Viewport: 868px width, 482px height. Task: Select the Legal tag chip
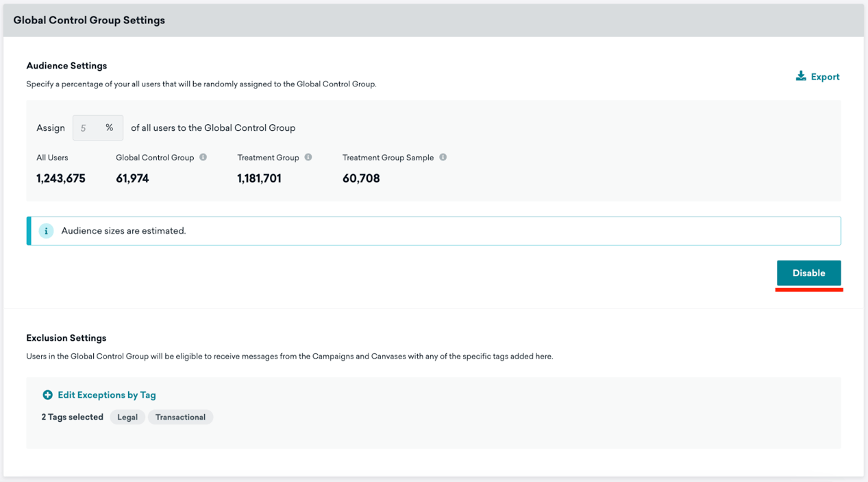[127, 417]
